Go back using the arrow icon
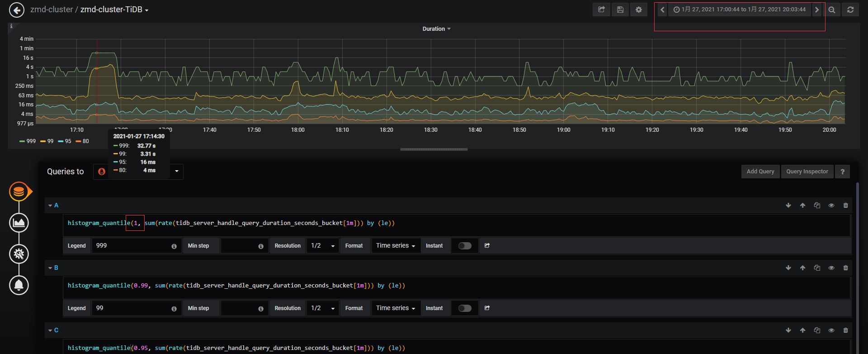 click(x=17, y=10)
